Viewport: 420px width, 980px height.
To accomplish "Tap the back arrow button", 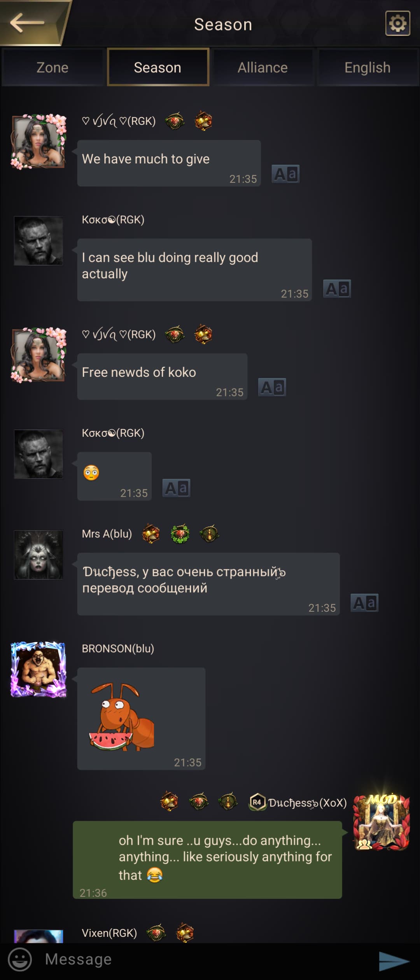I will coord(28,23).
